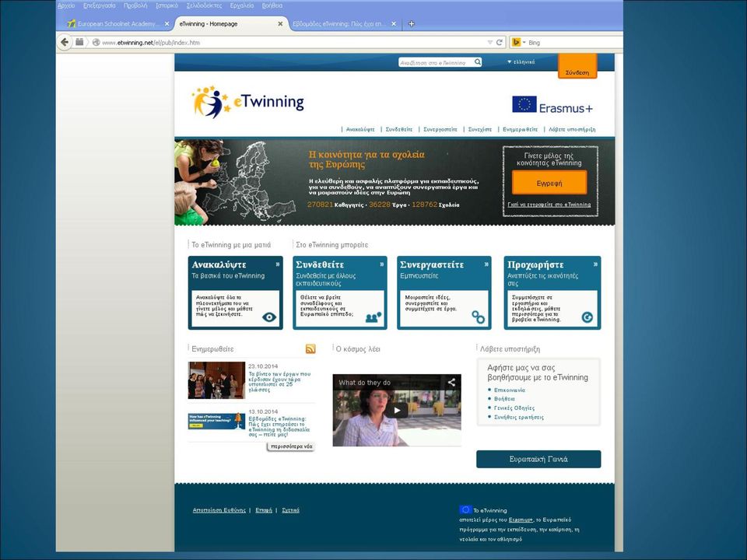Click the share icon on the video
Image resolution: width=747 pixels, height=560 pixels.
pyautogui.click(x=451, y=382)
